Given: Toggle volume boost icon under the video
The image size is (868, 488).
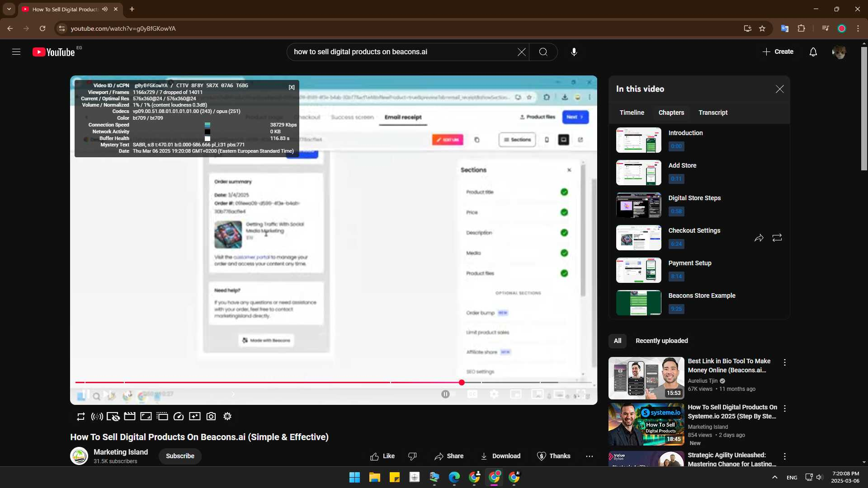Looking at the screenshot, I should click(x=97, y=417).
